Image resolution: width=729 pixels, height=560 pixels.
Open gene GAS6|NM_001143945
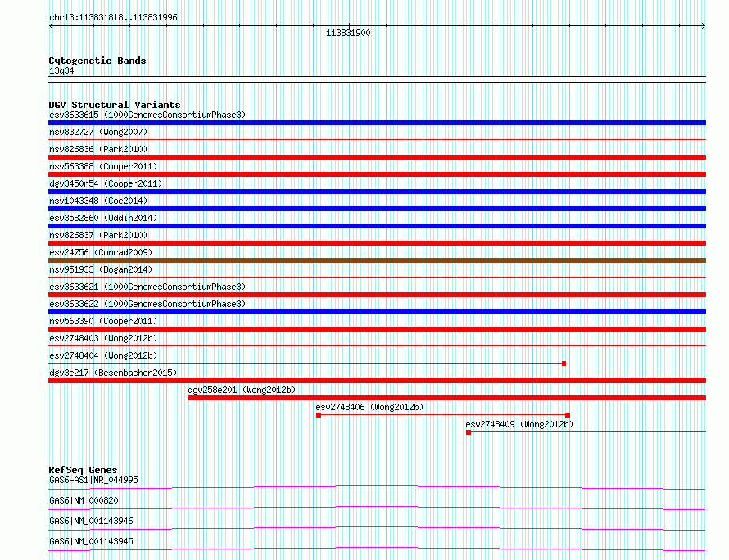pos(91,541)
